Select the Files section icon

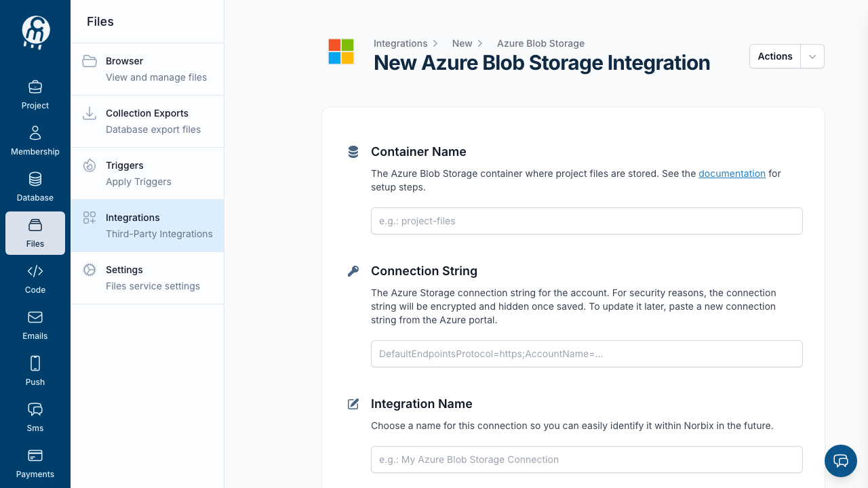click(x=35, y=225)
